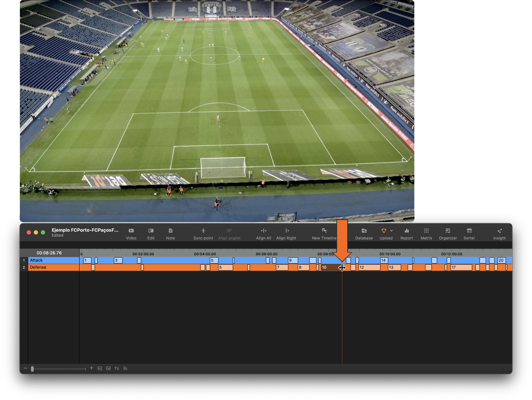Adjust the timeline zoom slider

click(x=33, y=369)
